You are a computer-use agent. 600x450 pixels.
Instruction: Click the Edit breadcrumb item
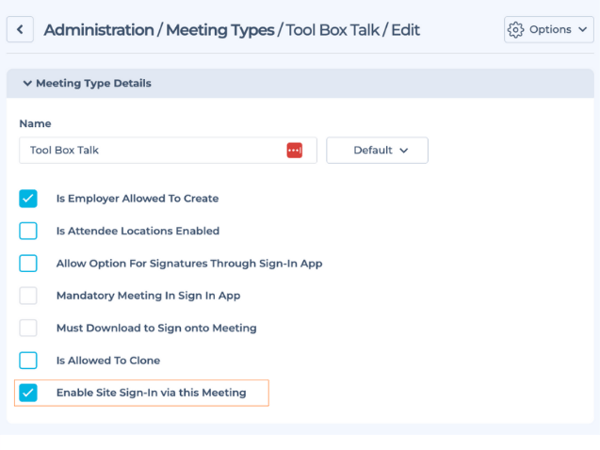tap(405, 30)
